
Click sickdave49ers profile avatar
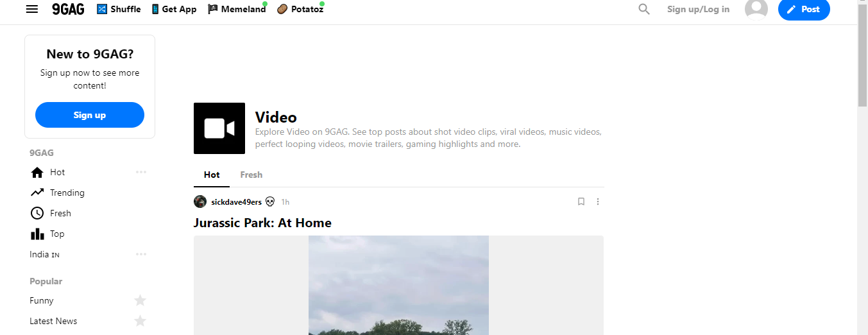click(x=200, y=202)
